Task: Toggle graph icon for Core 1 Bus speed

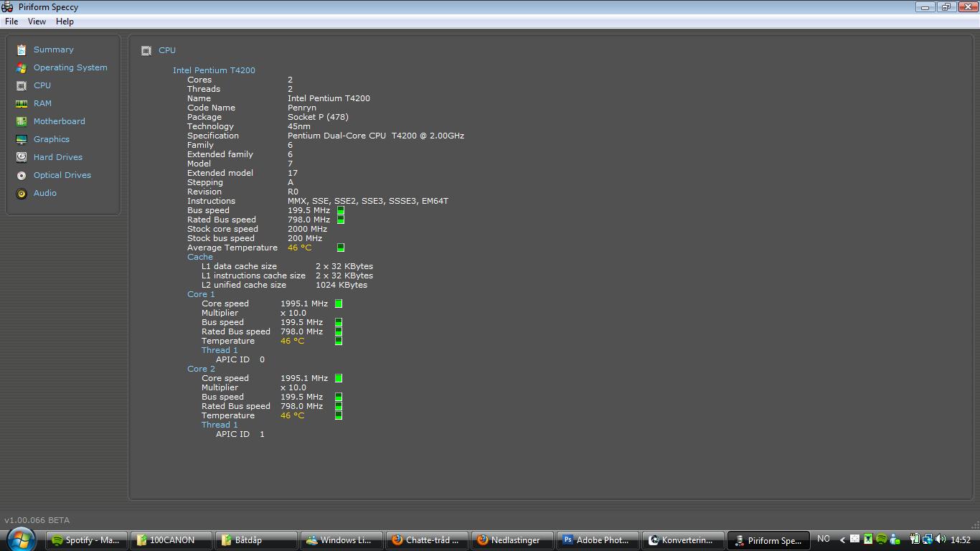Action: click(339, 322)
